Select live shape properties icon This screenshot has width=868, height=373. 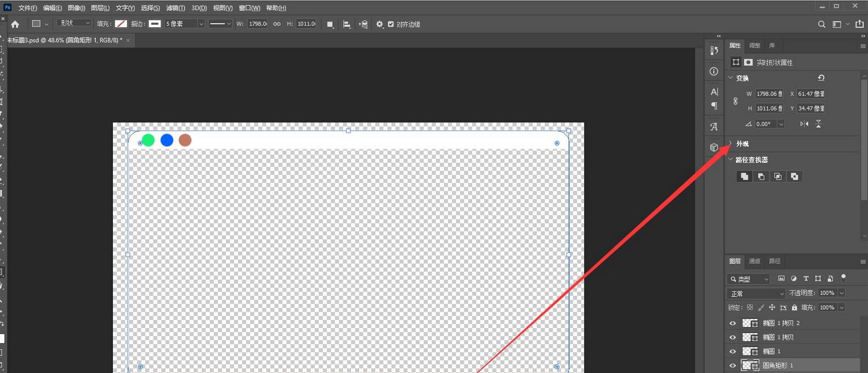click(736, 62)
